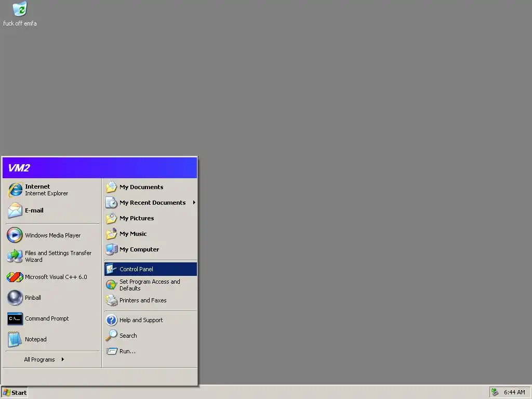
Task: Select the Pinball label
Action: 33,298
